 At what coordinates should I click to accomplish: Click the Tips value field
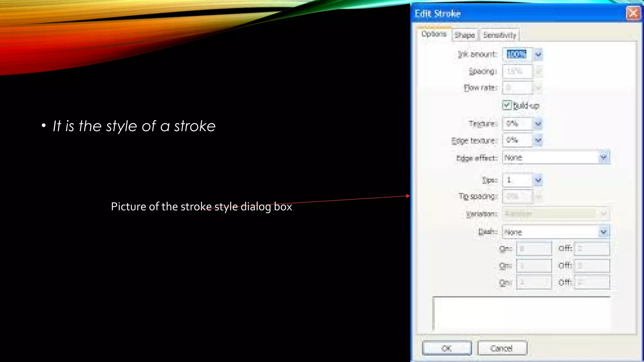(x=517, y=180)
